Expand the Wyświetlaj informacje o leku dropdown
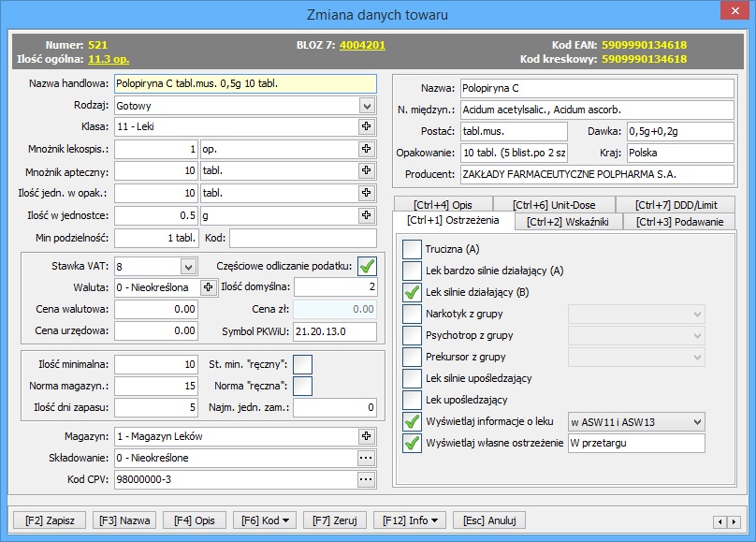The image size is (756, 542). pyautogui.click(x=695, y=422)
